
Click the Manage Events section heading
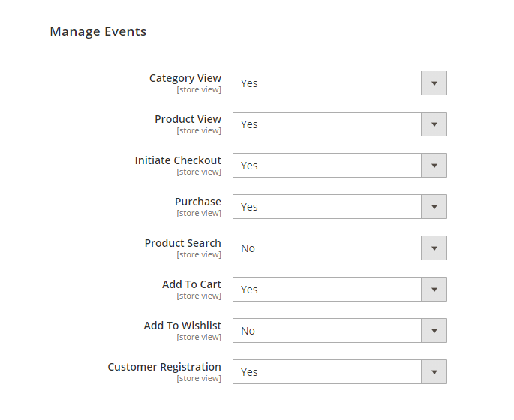point(98,31)
